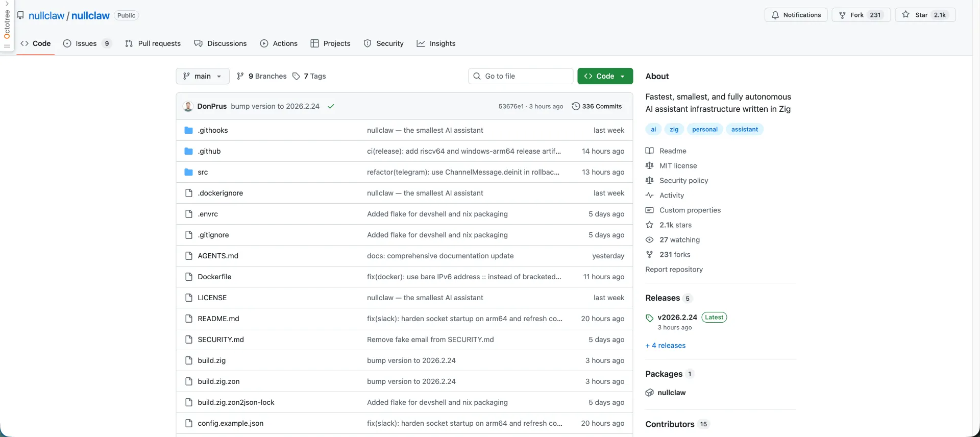Switch to the Issues tab
The height and width of the screenshot is (437, 980).
[86, 43]
